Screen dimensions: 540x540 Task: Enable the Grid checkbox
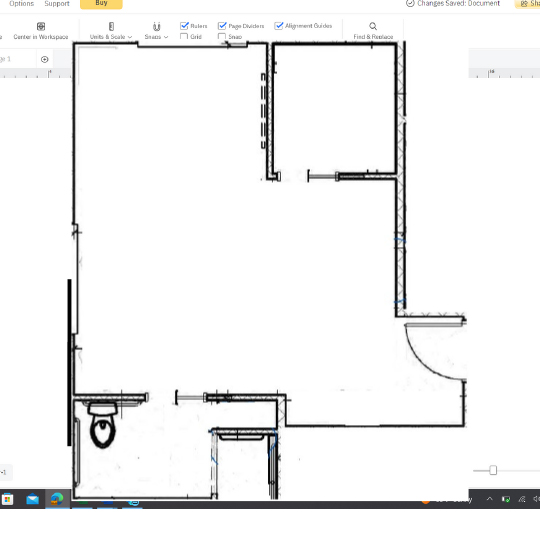pos(184,36)
